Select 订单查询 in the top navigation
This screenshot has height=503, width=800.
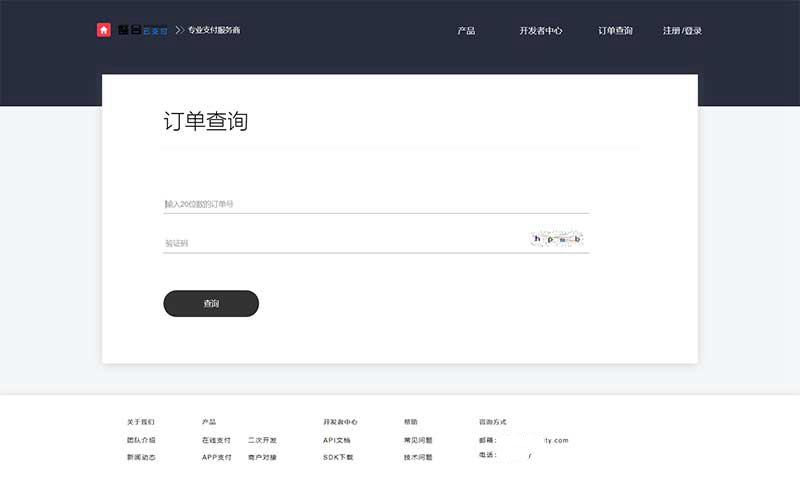[x=615, y=31]
